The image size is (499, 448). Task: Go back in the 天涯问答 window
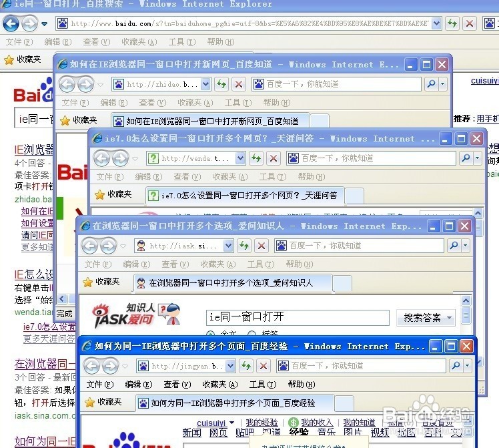(x=101, y=158)
